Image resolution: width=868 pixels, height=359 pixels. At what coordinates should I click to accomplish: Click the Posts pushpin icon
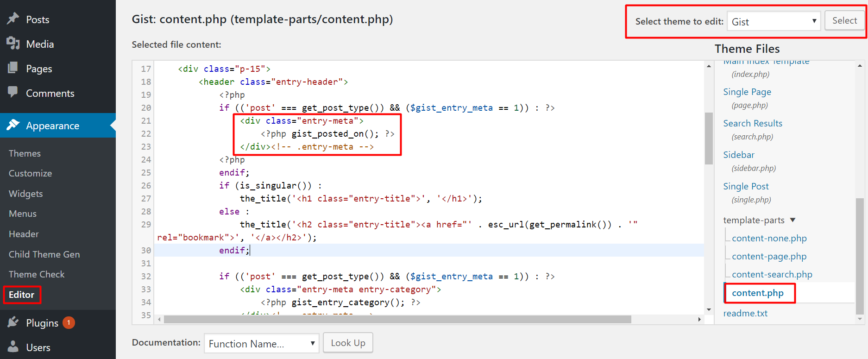[x=13, y=19]
